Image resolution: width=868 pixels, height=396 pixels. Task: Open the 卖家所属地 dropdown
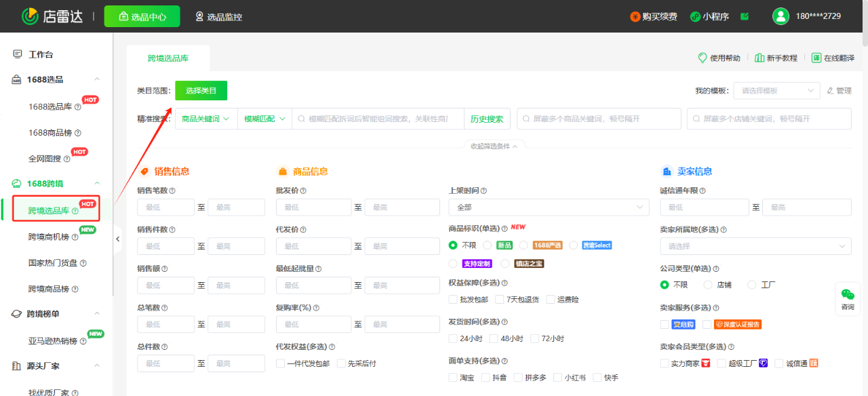[755, 246]
